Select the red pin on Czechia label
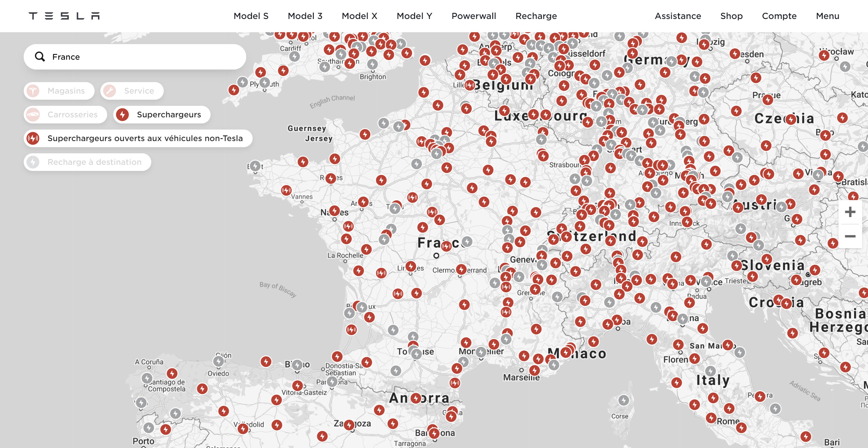Viewport: 868px width, 448px height. pyautogui.click(x=791, y=119)
